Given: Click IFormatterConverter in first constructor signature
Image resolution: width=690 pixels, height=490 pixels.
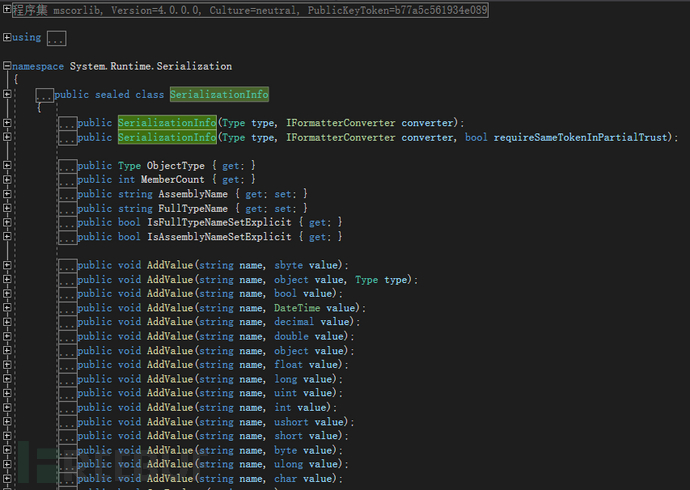Looking at the screenshot, I should pos(341,123).
